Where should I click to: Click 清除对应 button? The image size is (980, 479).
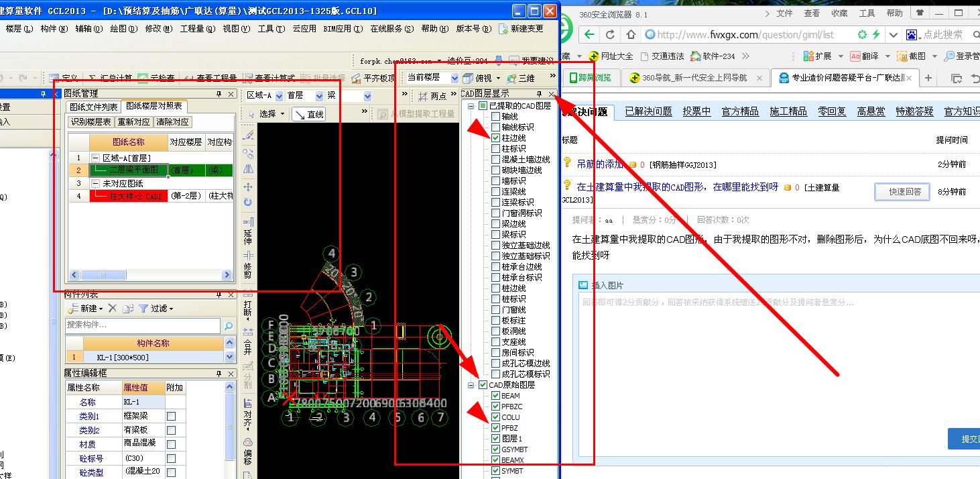tap(173, 122)
